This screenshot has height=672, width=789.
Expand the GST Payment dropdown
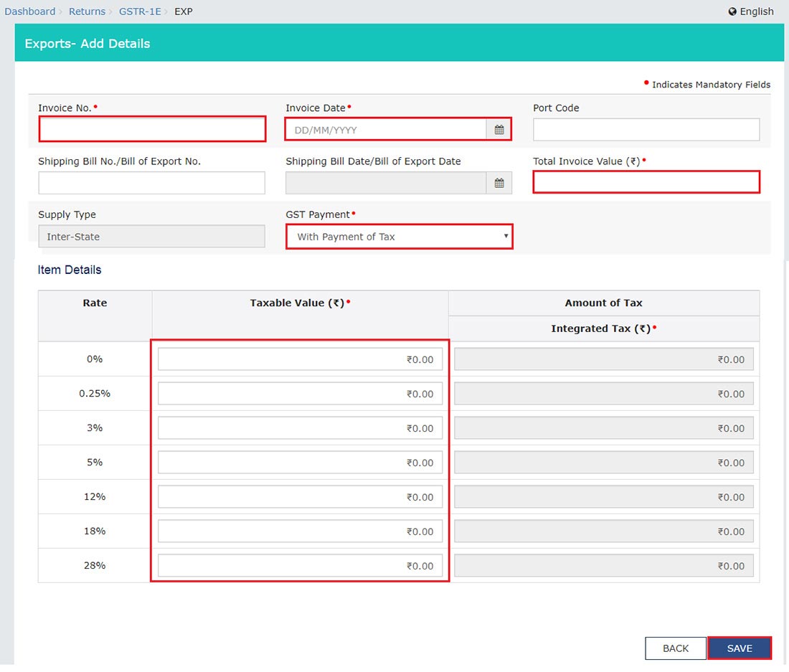pos(400,237)
